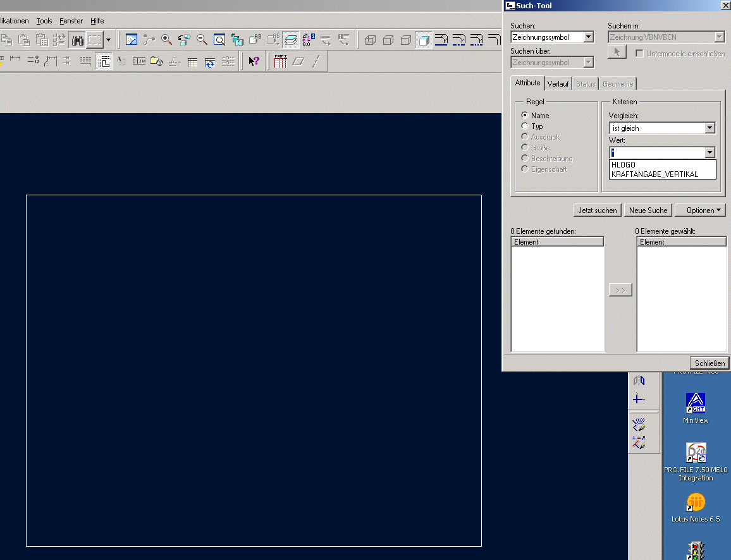Screen dimensions: 731x560
Task: Click the blue cross point tool icon
Action: (639, 399)
